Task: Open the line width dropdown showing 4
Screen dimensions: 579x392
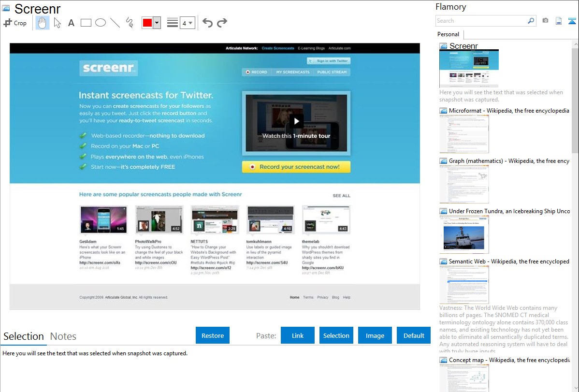Action: pyautogui.click(x=188, y=23)
